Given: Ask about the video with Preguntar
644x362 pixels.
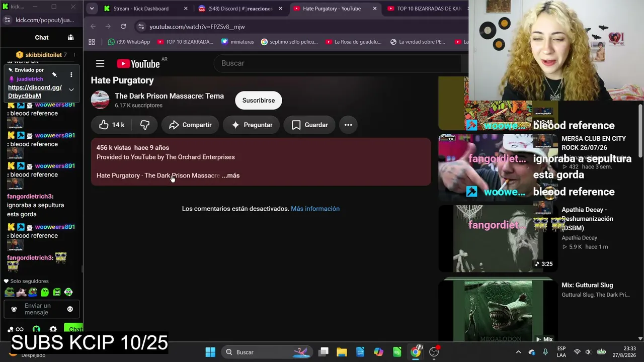Looking at the screenshot, I should pos(252,125).
